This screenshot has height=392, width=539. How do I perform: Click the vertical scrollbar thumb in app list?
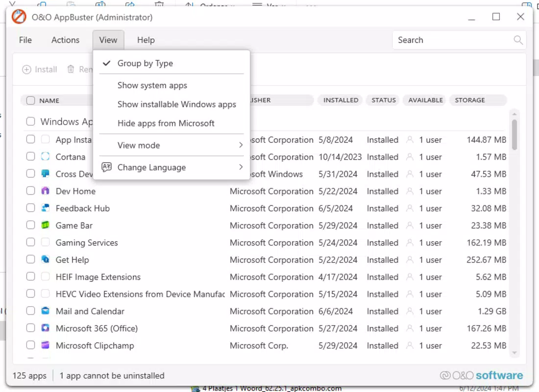pyautogui.click(x=514, y=134)
